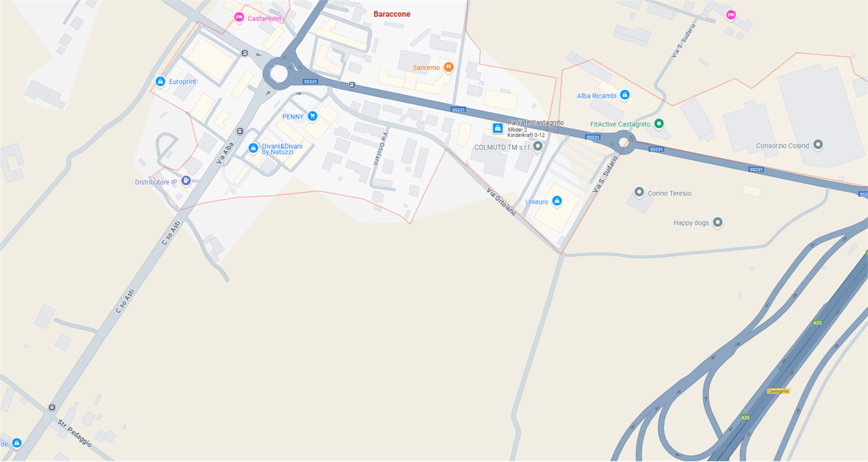The height and width of the screenshot is (462, 868).
Task: Click the pink hotel pin near Via S. Sudario
Action: (x=730, y=14)
